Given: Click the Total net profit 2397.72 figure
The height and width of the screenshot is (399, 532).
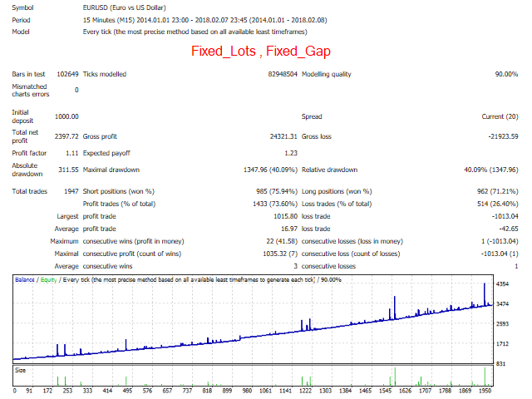Looking at the screenshot, I should click(x=65, y=135).
